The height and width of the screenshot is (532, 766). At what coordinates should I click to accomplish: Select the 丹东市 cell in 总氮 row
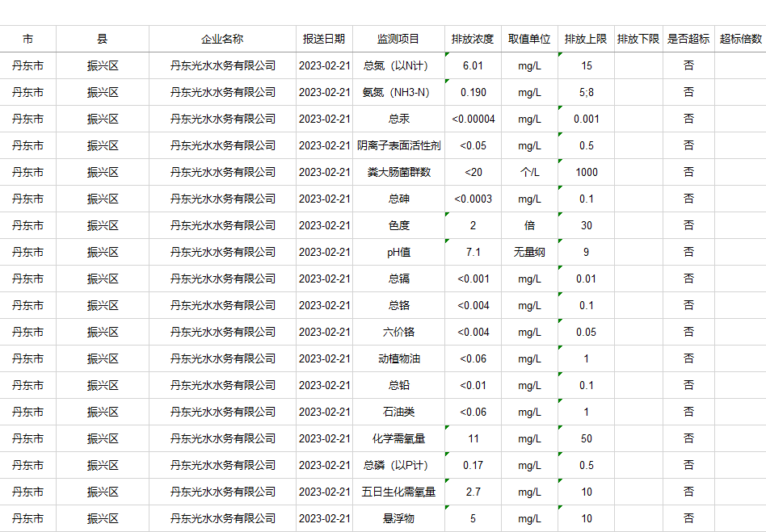[27, 65]
